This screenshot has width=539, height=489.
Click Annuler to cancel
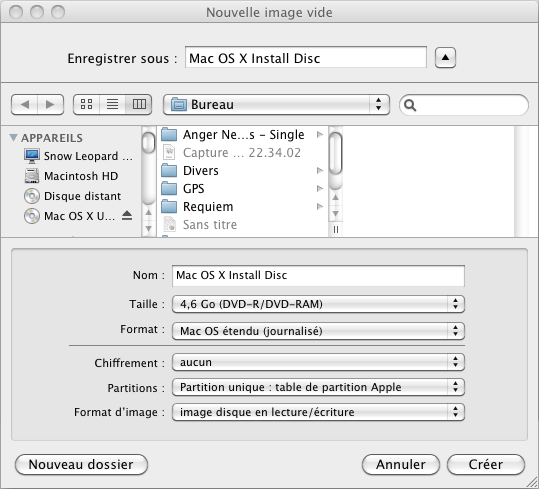click(x=401, y=465)
